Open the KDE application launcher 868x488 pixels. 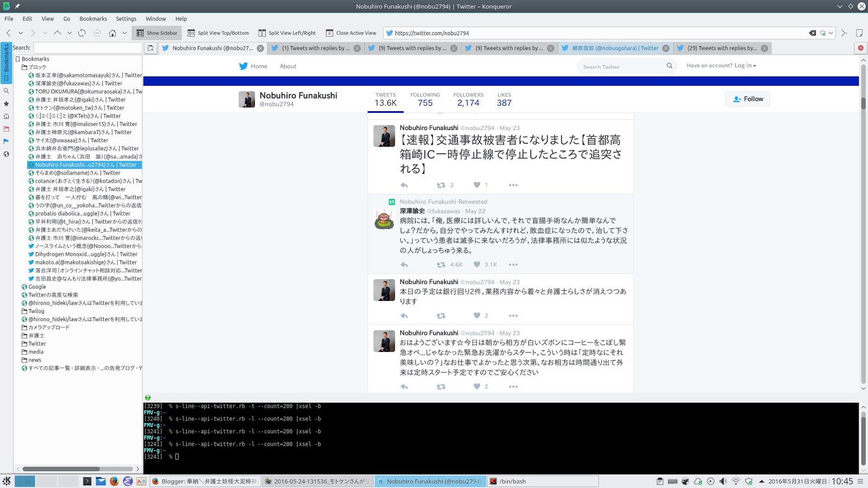(7, 481)
